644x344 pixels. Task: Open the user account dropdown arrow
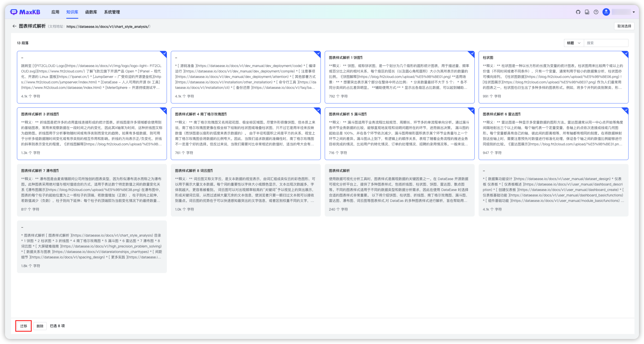pyautogui.click(x=634, y=12)
